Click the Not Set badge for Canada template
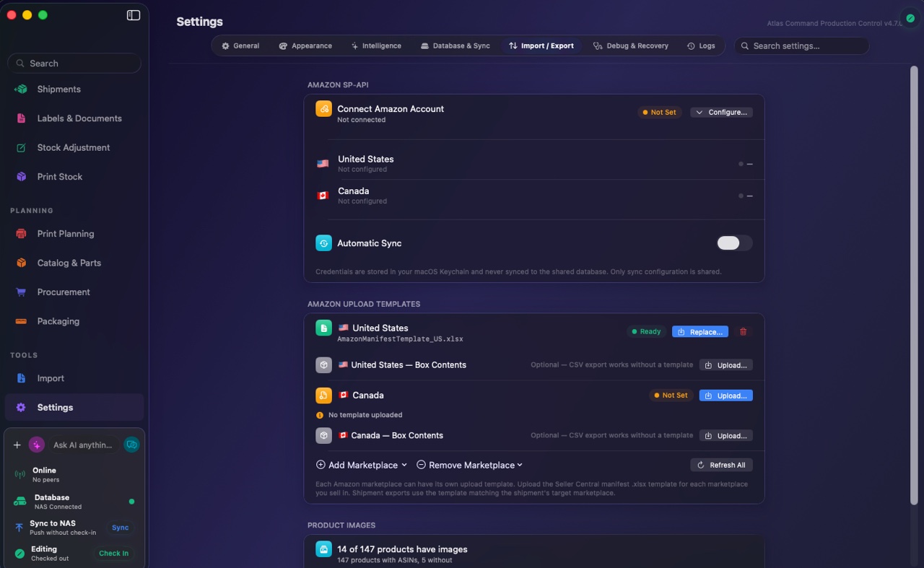Screen dimensions: 924x568 tap(671, 396)
